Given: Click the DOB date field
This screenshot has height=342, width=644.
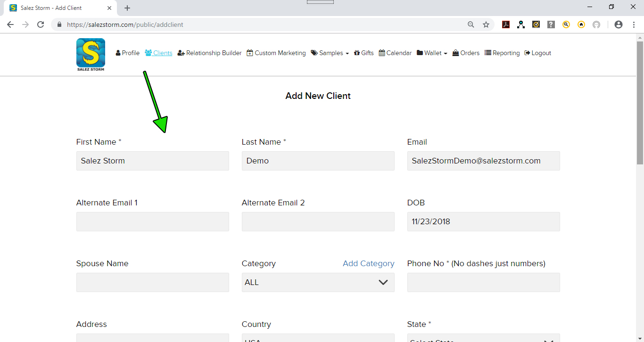Looking at the screenshot, I should click(x=483, y=221).
